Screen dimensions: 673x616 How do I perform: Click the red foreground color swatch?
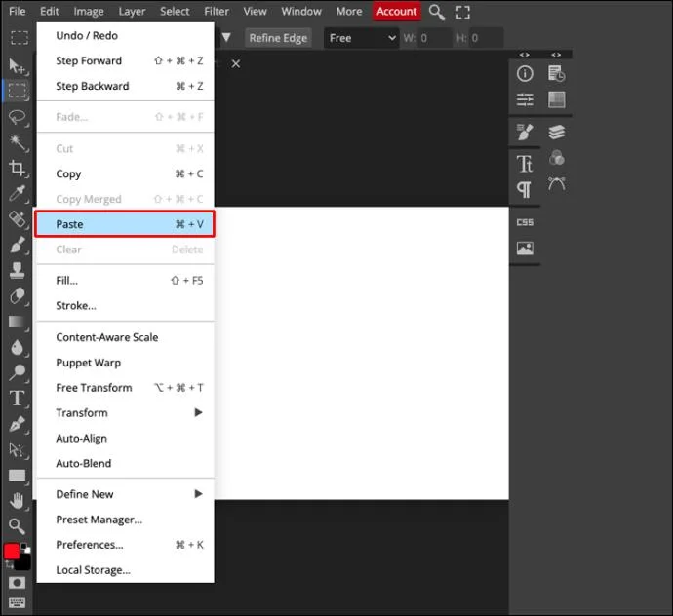tap(12, 552)
